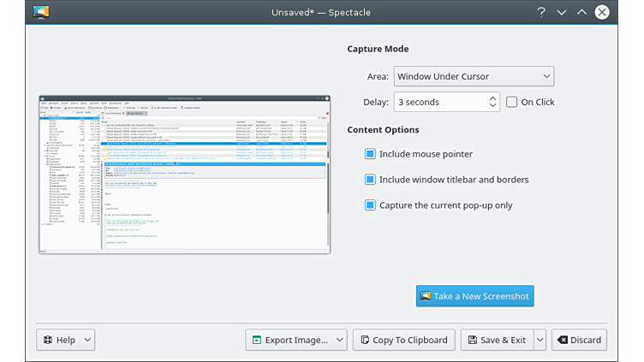Uncheck Include window titlebar and borders

[x=370, y=180]
